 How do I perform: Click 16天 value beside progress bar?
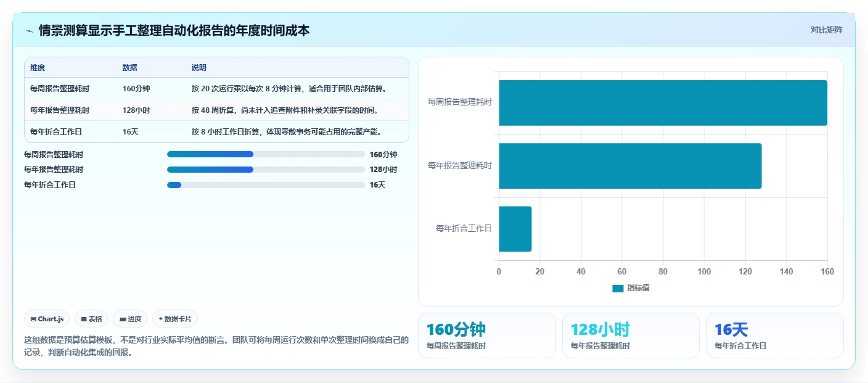(377, 184)
